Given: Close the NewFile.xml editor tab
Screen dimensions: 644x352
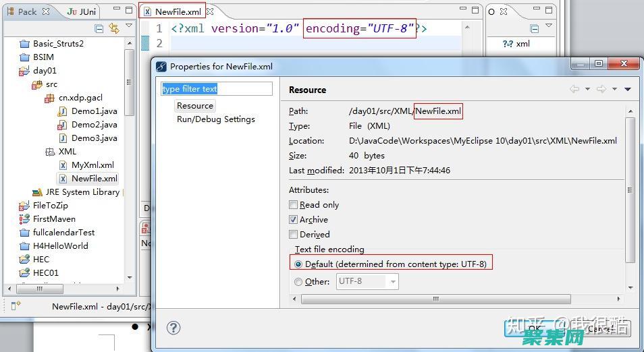Looking at the screenshot, I should tap(210, 11).
